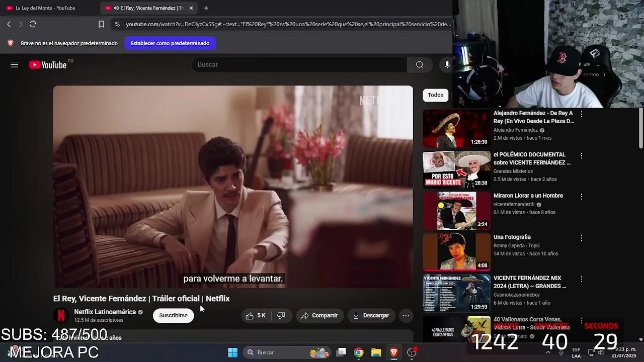Screen dimensions: 644x362
Task: Open Alejandro Fernández De Rey A Rey thumbnail
Action: (x=456, y=128)
